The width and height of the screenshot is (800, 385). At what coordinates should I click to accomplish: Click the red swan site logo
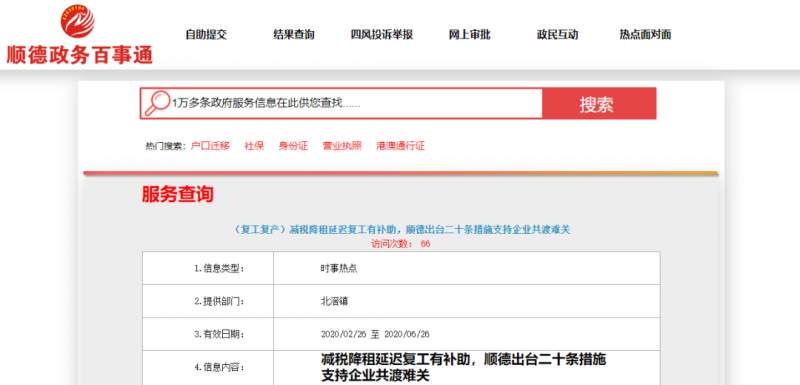point(78,21)
